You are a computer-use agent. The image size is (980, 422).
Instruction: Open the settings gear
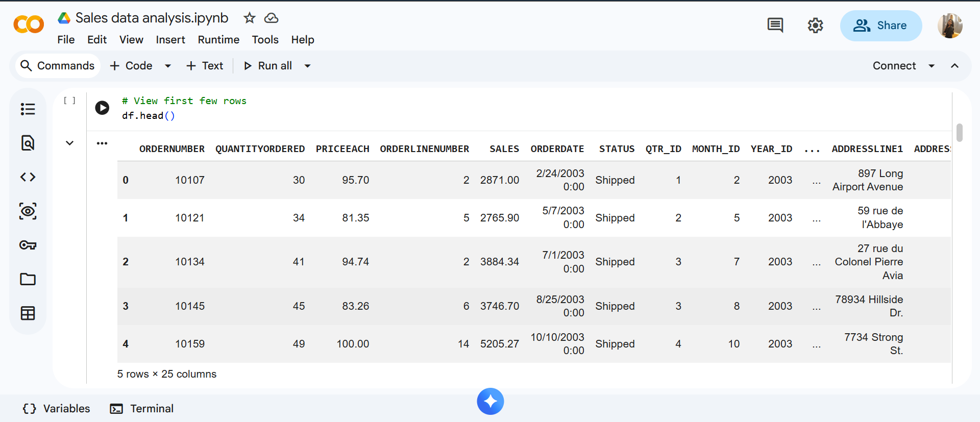click(815, 25)
